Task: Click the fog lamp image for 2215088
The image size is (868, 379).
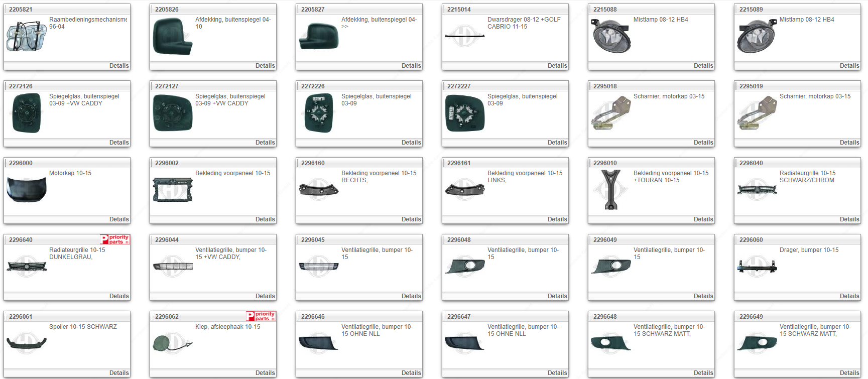Action: coord(610,36)
